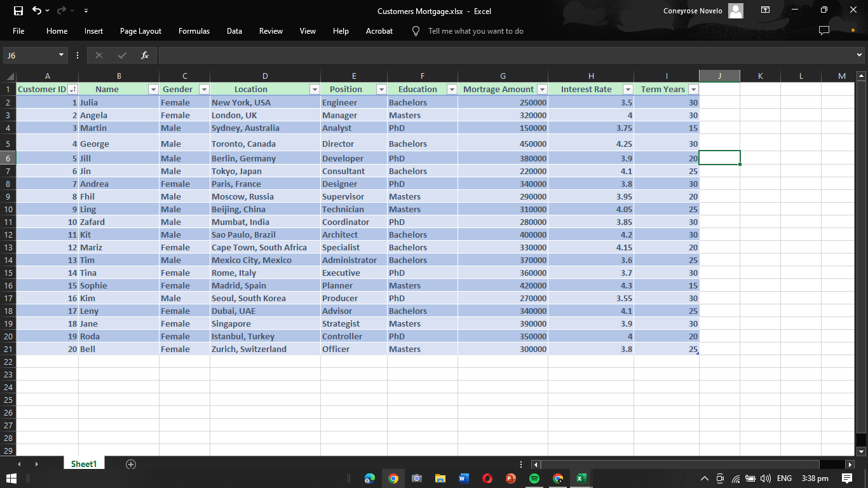Viewport: 868px width, 488px height.
Task: Open the Education column filter arrow
Action: point(452,90)
